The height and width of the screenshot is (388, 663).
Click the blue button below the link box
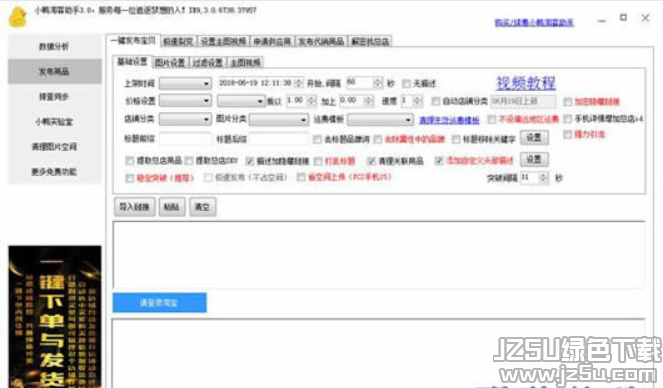(x=159, y=303)
